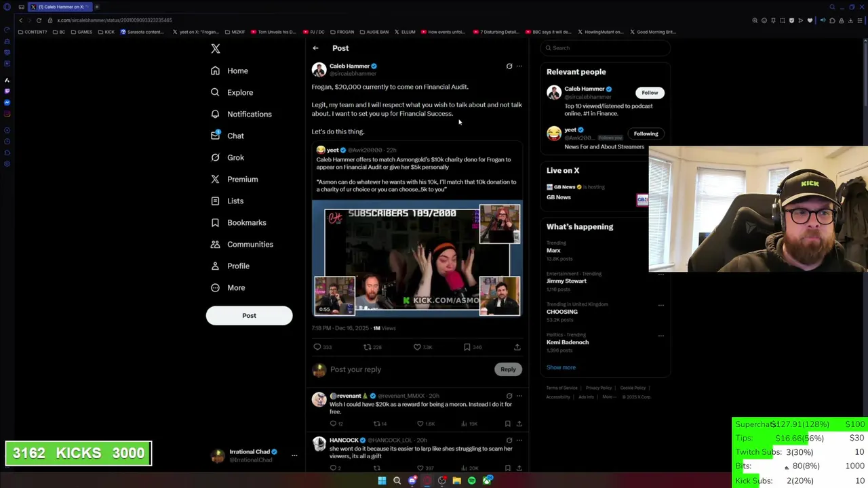Open Premium in X sidebar
Viewport: 868px width, 488px height.
coord(234,179)
